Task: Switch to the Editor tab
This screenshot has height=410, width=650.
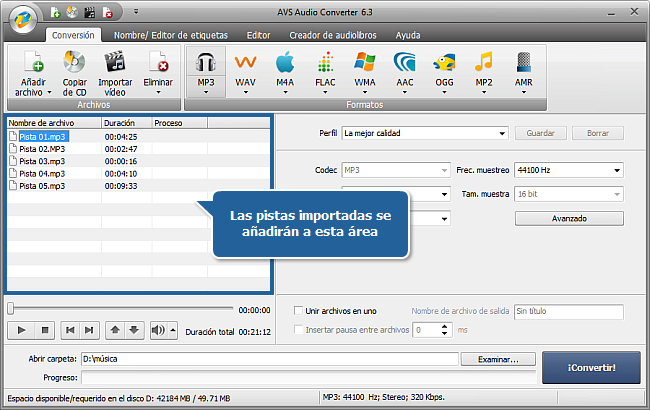Action: coord(258,34)
